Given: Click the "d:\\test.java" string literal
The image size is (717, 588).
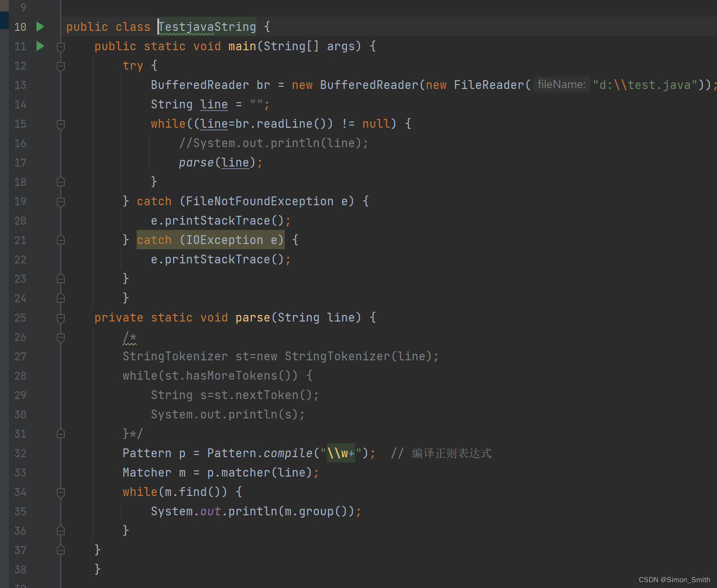Looking at the screenshot, I should [x=645, y=85].
